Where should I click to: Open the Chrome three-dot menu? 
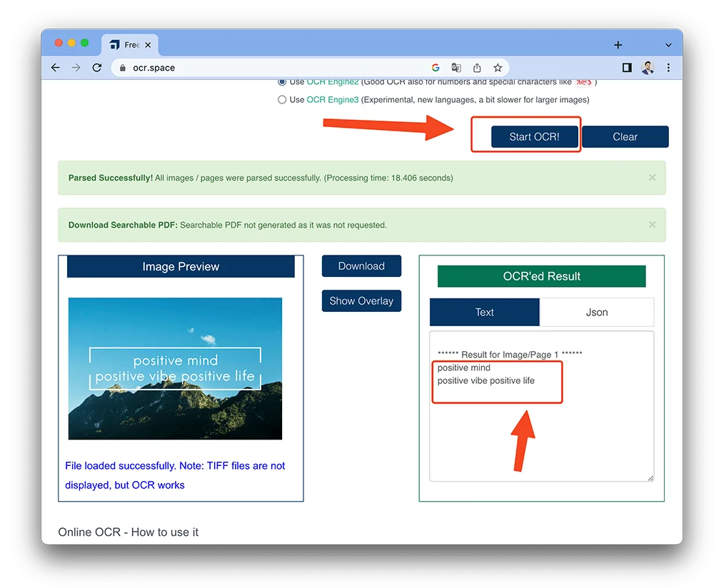(x=668, y=68)
